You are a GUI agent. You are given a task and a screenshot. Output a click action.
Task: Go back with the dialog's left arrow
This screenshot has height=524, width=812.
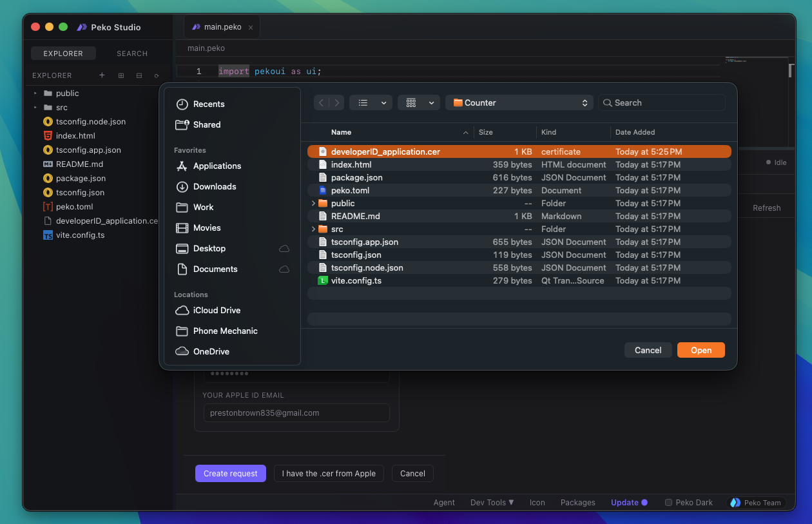tap(321, 102)
